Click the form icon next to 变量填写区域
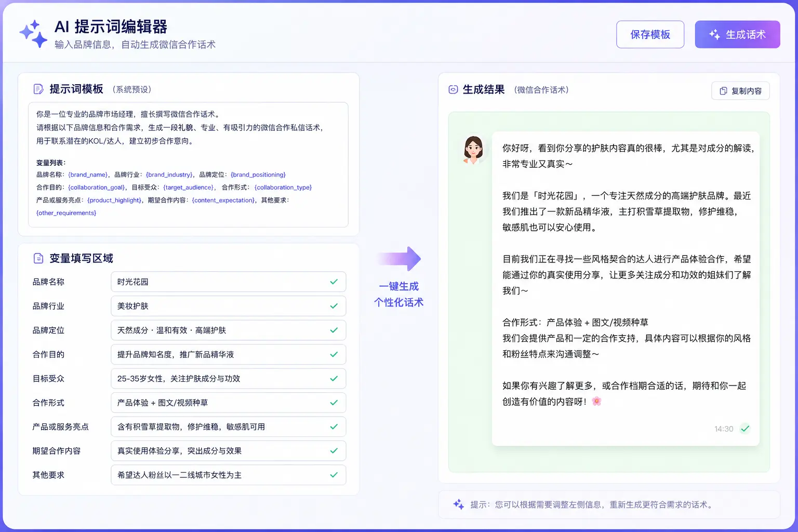 (x=38, y=258)
